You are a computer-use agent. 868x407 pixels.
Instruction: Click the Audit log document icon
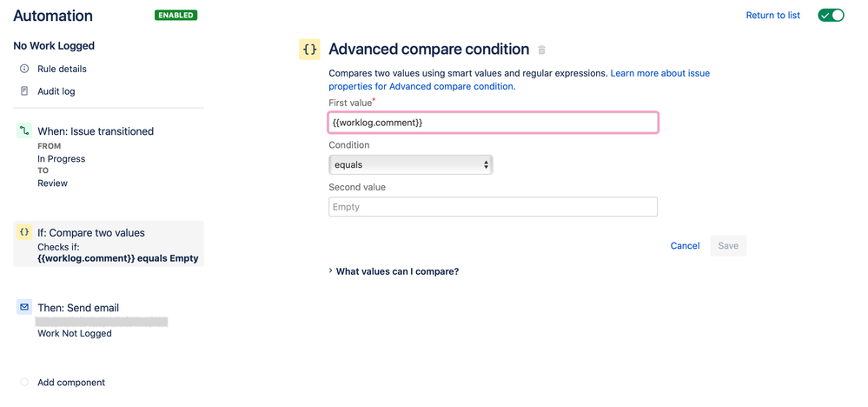click(x=24, y=91)
